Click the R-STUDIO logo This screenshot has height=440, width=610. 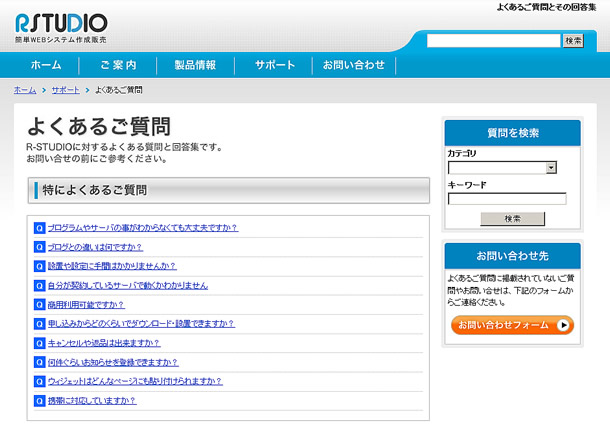click(61, 26)
